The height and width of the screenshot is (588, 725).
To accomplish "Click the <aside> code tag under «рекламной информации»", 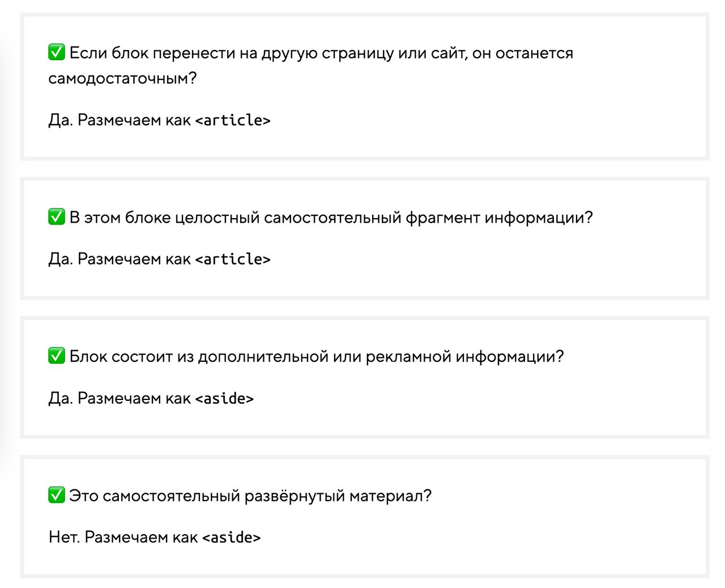I will (x=224, y=398).
